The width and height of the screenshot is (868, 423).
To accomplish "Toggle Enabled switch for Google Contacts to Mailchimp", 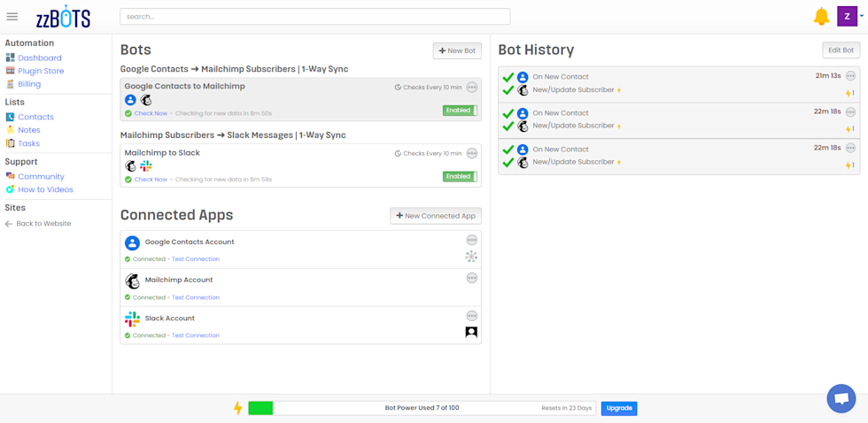I will (460, 111).
